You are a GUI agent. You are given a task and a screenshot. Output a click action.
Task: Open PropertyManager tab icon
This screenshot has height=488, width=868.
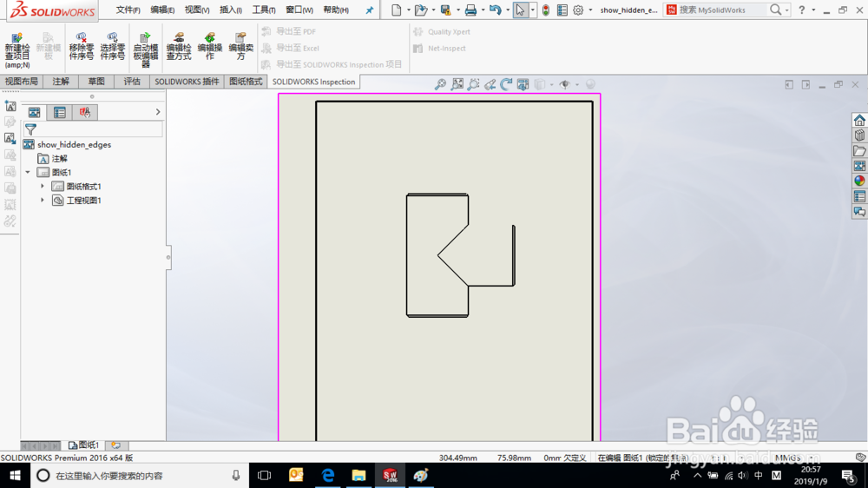tap(60, 112)
